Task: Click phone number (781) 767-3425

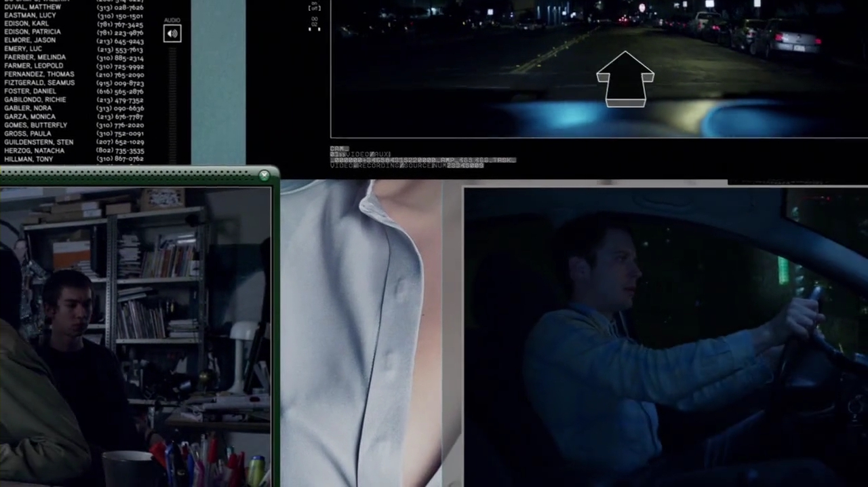Action: click(x=120, y=24)
